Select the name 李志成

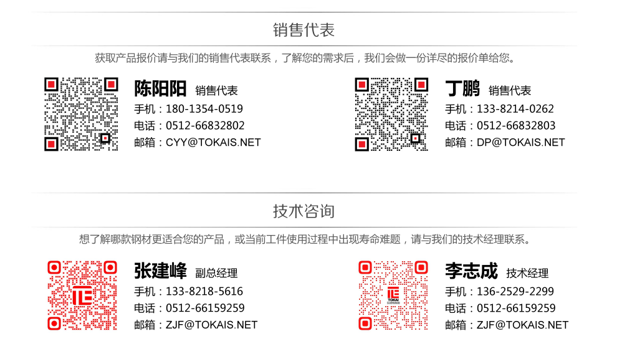[471, 271]
